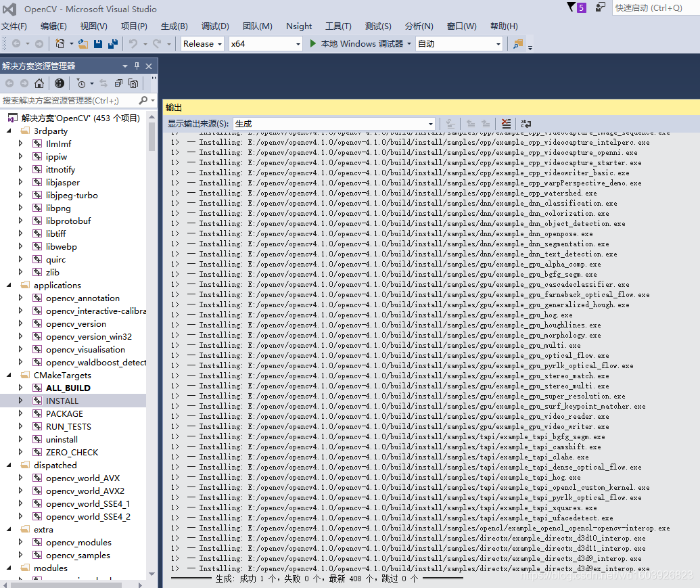This screenshot has height=588, width=700.
Task: Click the Pending Changes Filter clock icon
Action: tap(80, 83)
